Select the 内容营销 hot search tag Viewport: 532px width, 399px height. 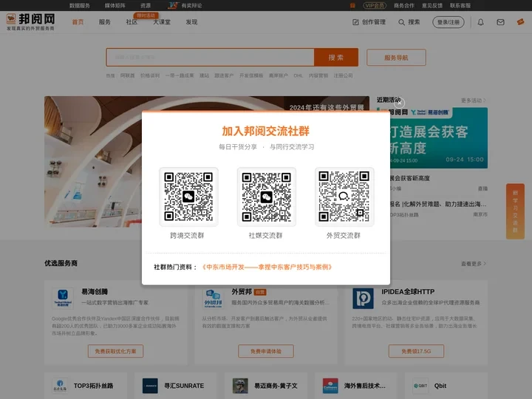318,75
